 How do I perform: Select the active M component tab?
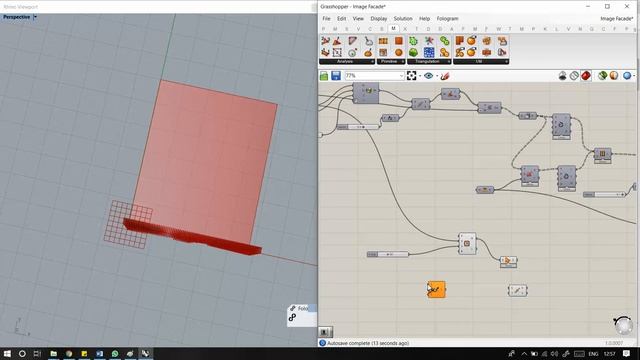pos(393,29)
